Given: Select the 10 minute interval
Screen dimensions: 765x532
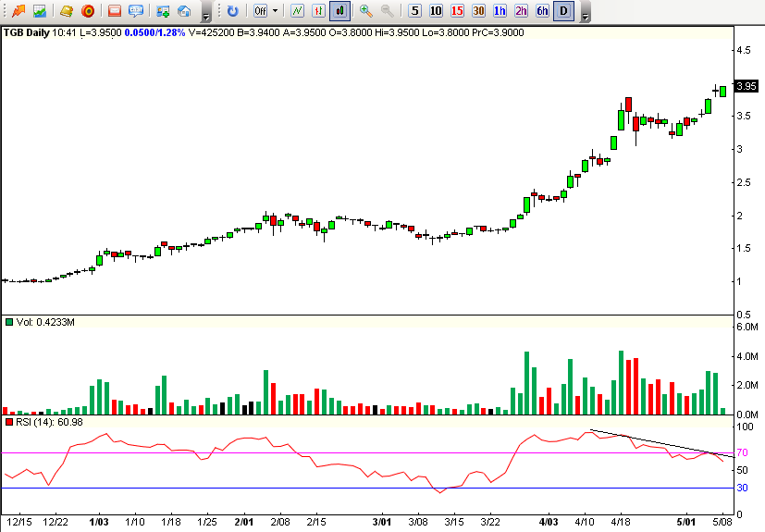Looking at the screenshot, I should coord(436,11).
